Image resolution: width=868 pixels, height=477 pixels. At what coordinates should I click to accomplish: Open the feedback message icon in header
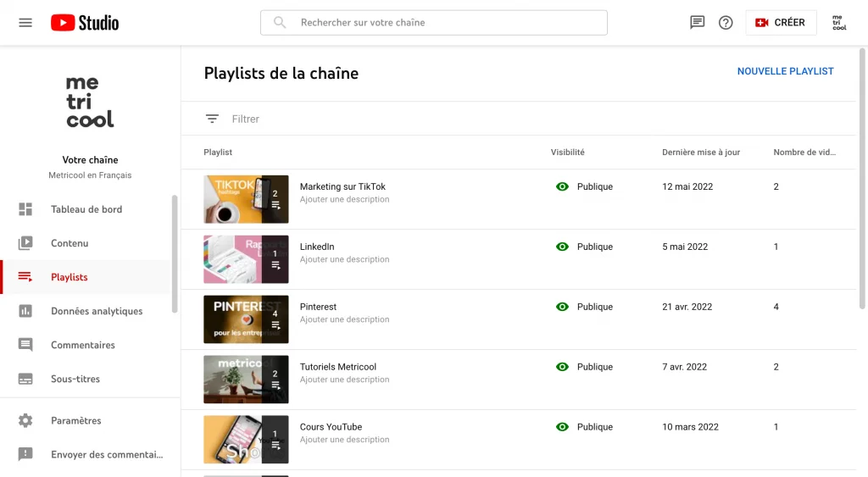coord(697,23)
